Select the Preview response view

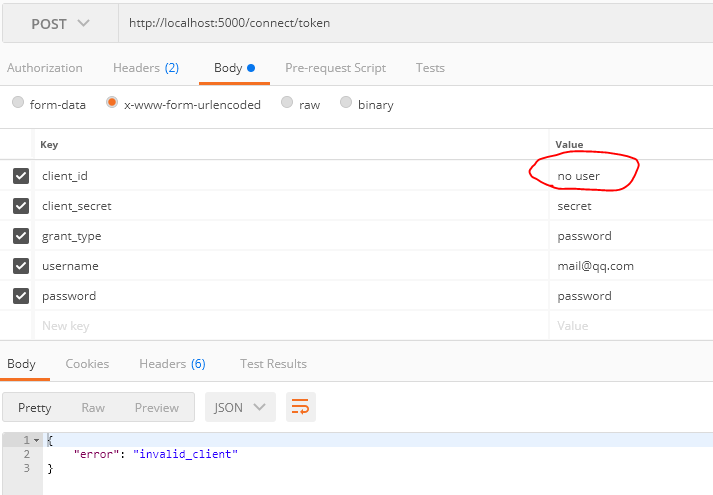(157, 408)
